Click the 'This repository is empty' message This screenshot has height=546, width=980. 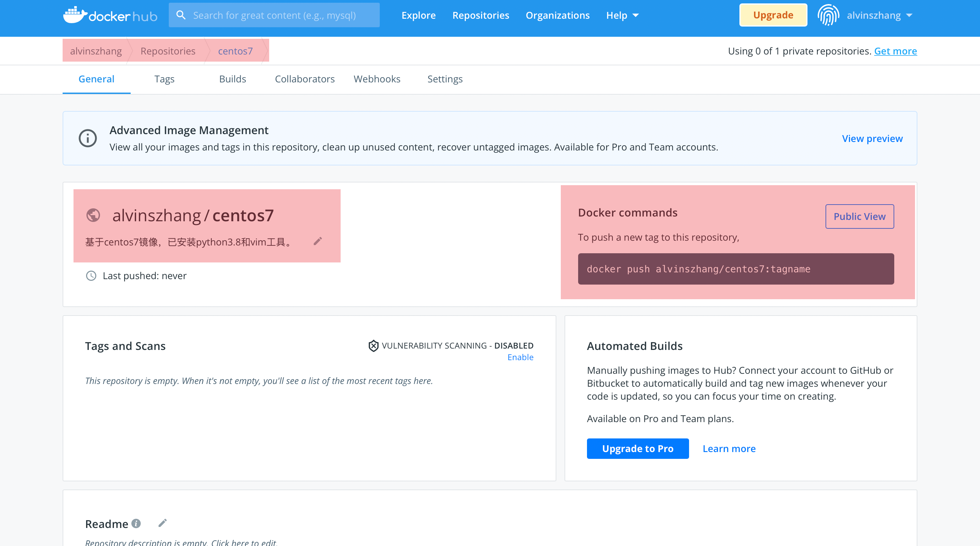259,381
